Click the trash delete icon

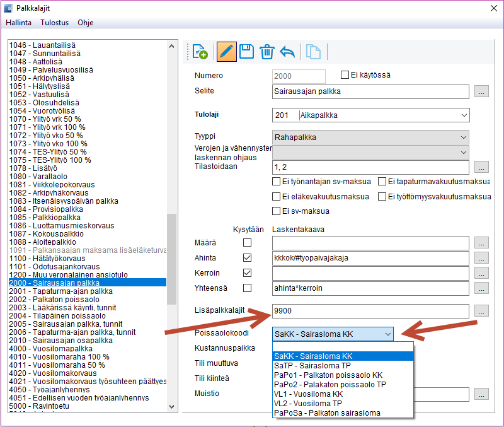(267, 52)
